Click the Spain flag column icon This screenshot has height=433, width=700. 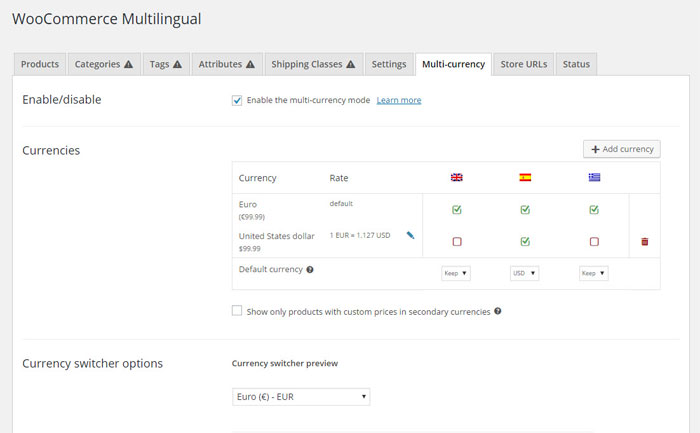coord(525,177)
